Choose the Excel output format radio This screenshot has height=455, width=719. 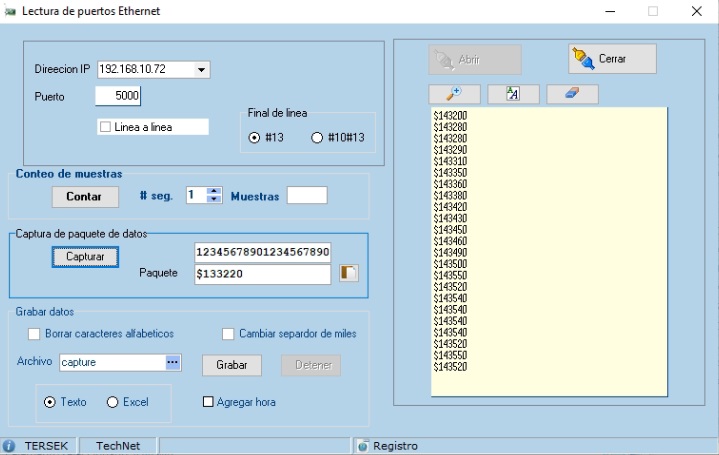pyautogui.click(x=112, y=402)
